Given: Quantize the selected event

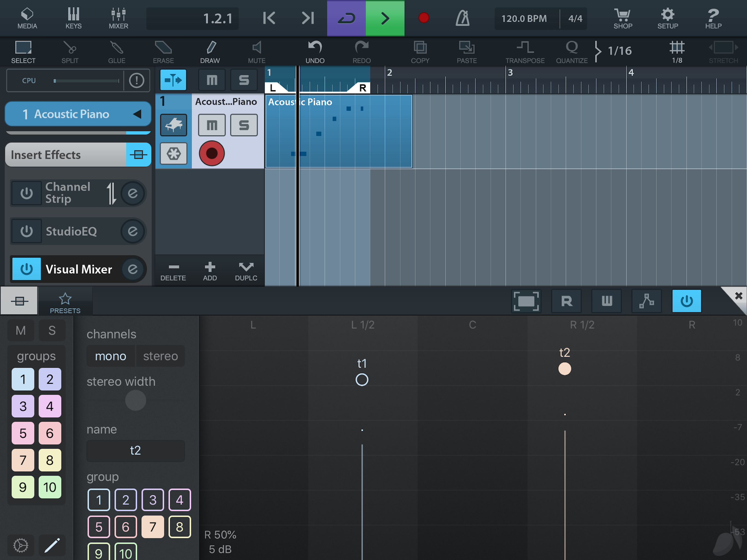Looking at the screenshot, I should point(572,52).
